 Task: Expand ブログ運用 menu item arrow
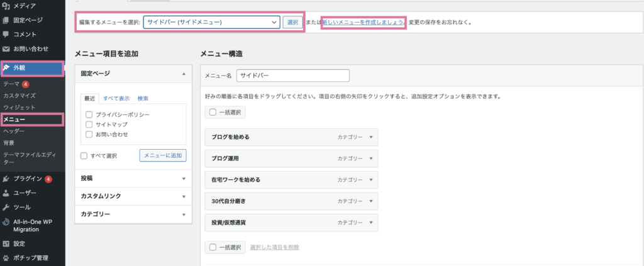coord(371,158)
